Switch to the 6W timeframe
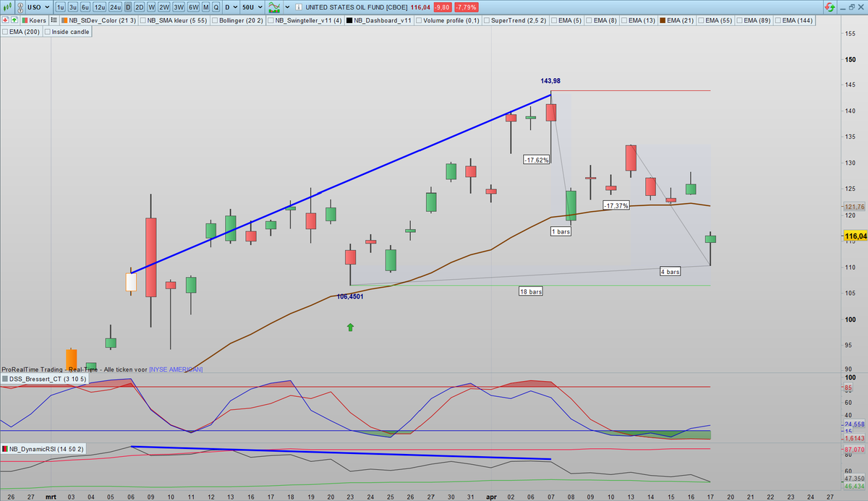The image size is (868, 501). click(193, 7)
